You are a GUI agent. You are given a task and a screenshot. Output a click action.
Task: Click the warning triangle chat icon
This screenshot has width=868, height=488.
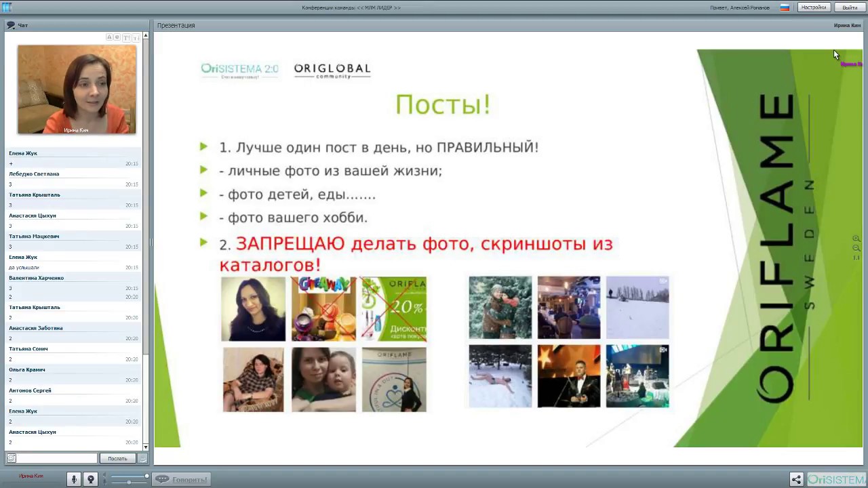coord(109,37)
